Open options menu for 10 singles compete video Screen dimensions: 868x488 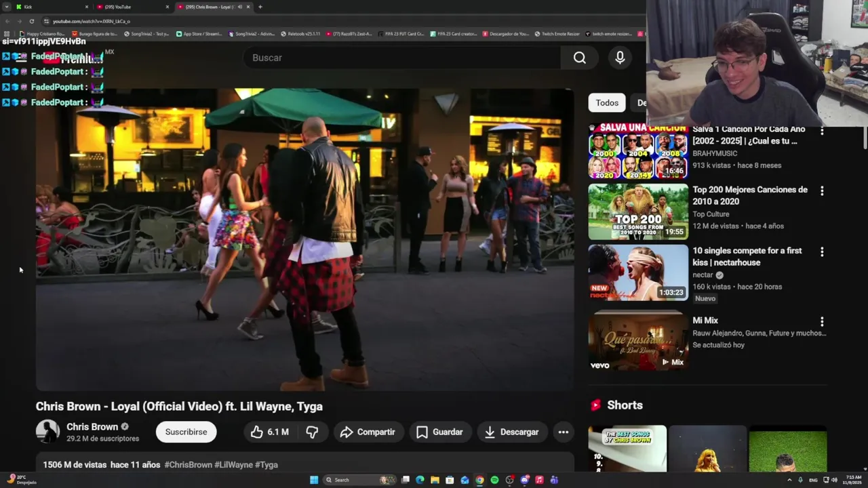(x=822, y=252)
